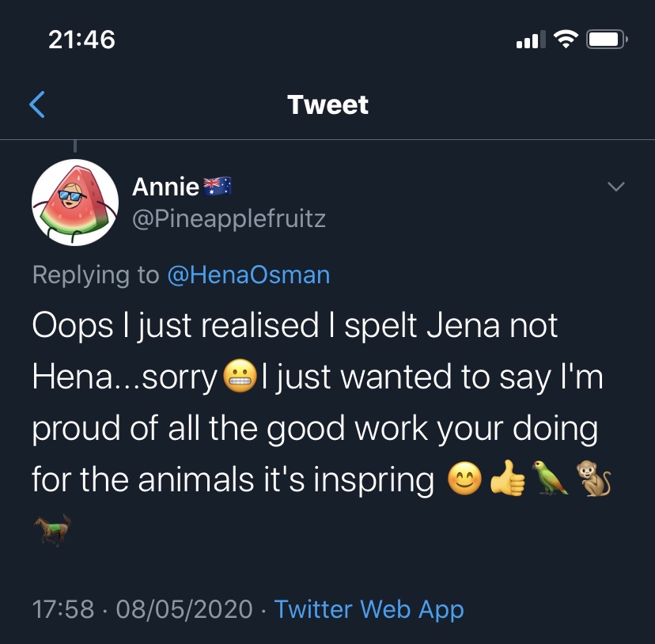
Task: Click the Australian flag emoji beside Annie
Action: click(x=218, y=187)
